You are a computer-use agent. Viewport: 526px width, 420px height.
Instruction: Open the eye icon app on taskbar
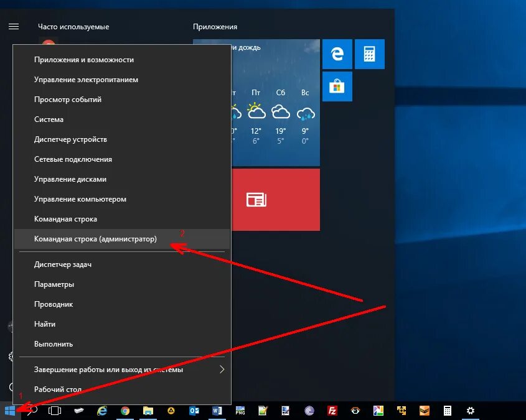pyautogui.click(x=355, y=410)
